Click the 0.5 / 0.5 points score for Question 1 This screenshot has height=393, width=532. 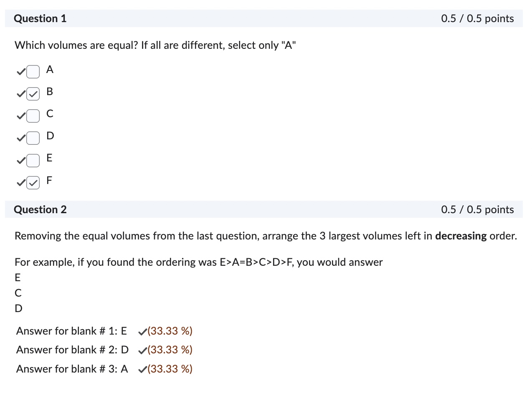pos(478,18)
